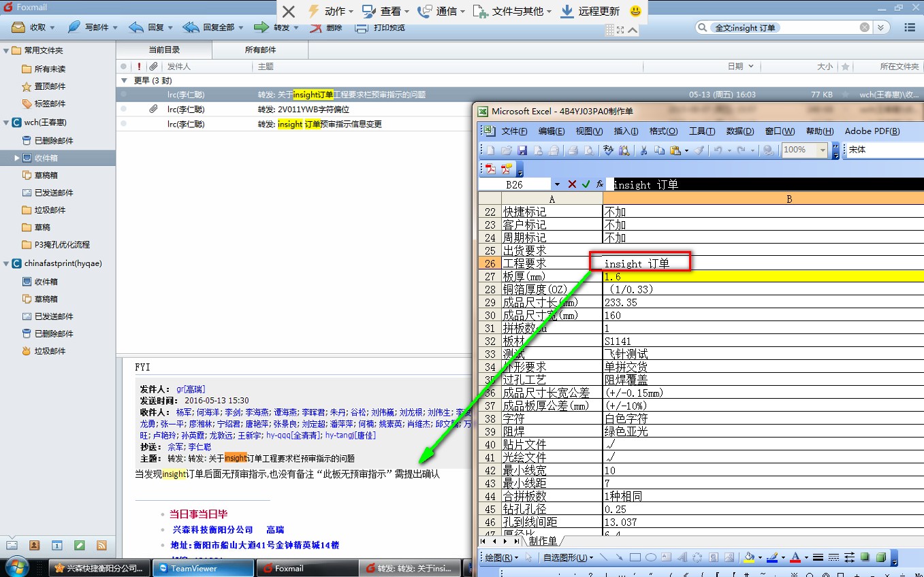Viewport: 924px width, 577px height.
Task: Open the RSS feed icon in Foxmail bottom bar
Action: coord(101,546)
